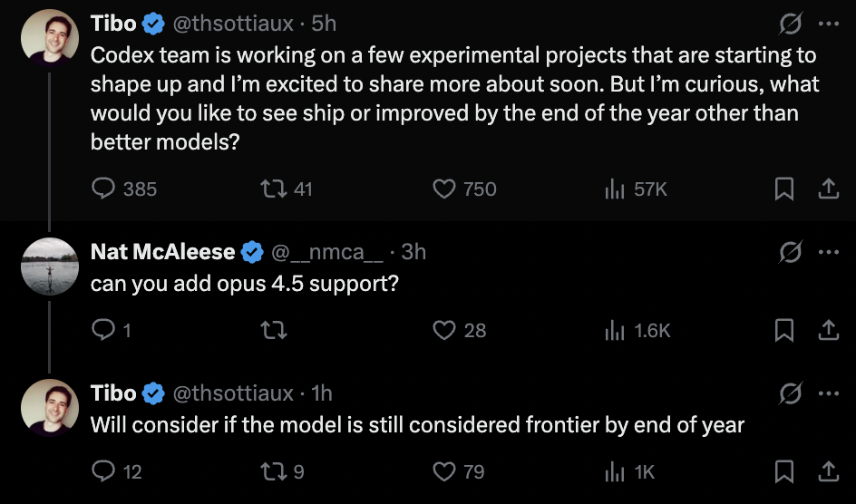This screenshot has height=504, width=856.
Task: Open more options on Tibo's first tweet
Action: [828, 23]
